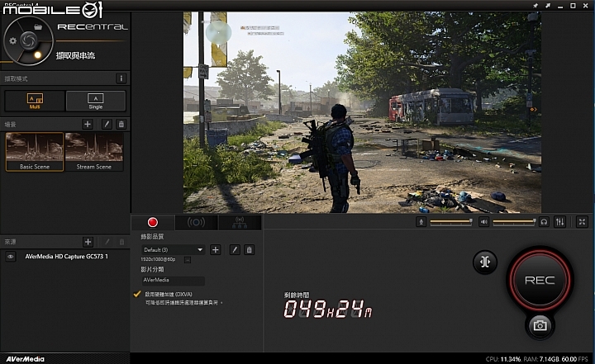Pin the window with the pushpin icon

pyautogui.click(x=535, y=6)
